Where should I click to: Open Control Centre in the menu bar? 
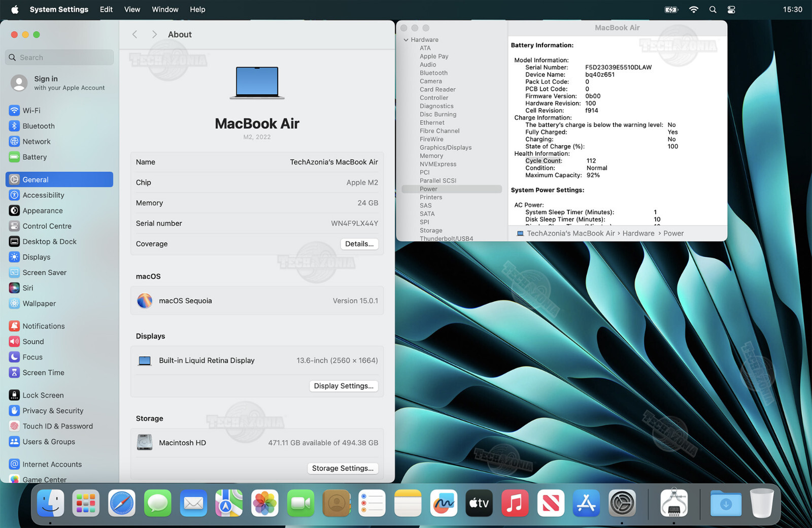click(x=731, y=9)
